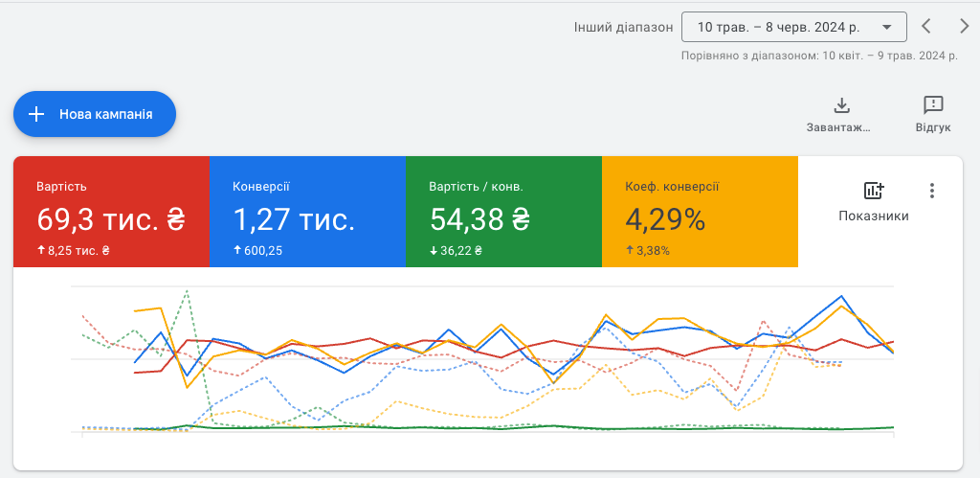Open the red Вартість metric label
The width and height of the screenshot is (980, 478).
point(61,186)
